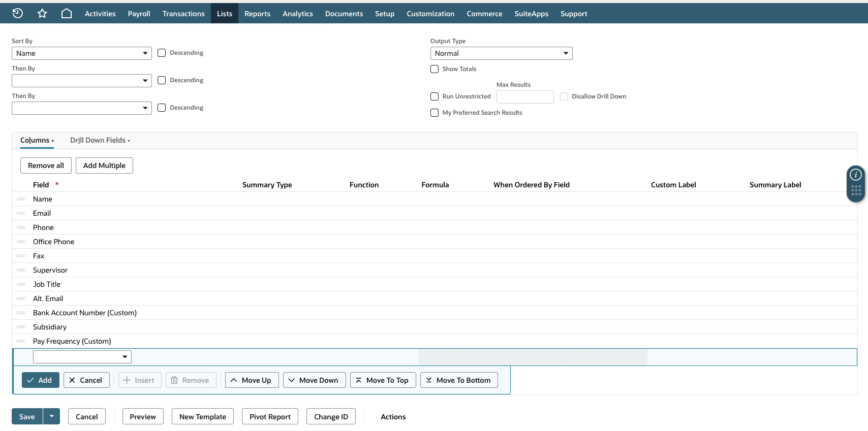
Task: Save the search
Action: 27,416
